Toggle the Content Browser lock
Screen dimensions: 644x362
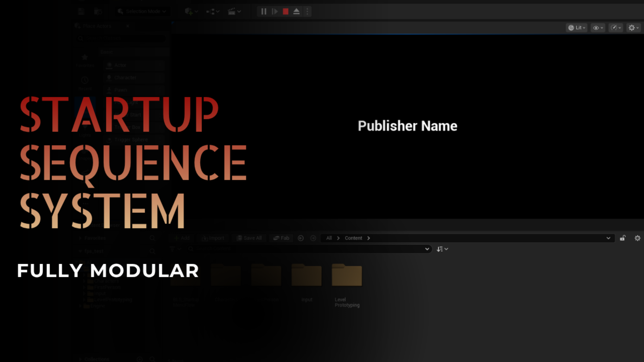pyautogui.click(x=623, y=238)
